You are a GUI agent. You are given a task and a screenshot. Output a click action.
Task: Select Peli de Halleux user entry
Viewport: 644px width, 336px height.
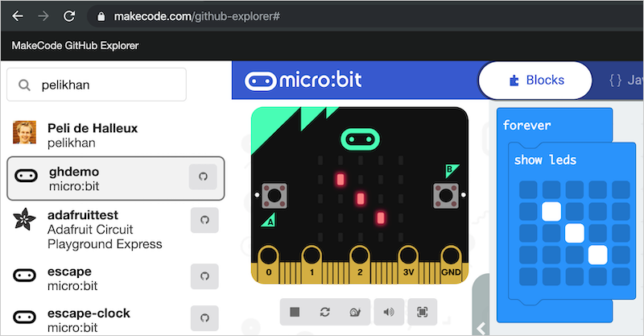[x=116, y=135]
